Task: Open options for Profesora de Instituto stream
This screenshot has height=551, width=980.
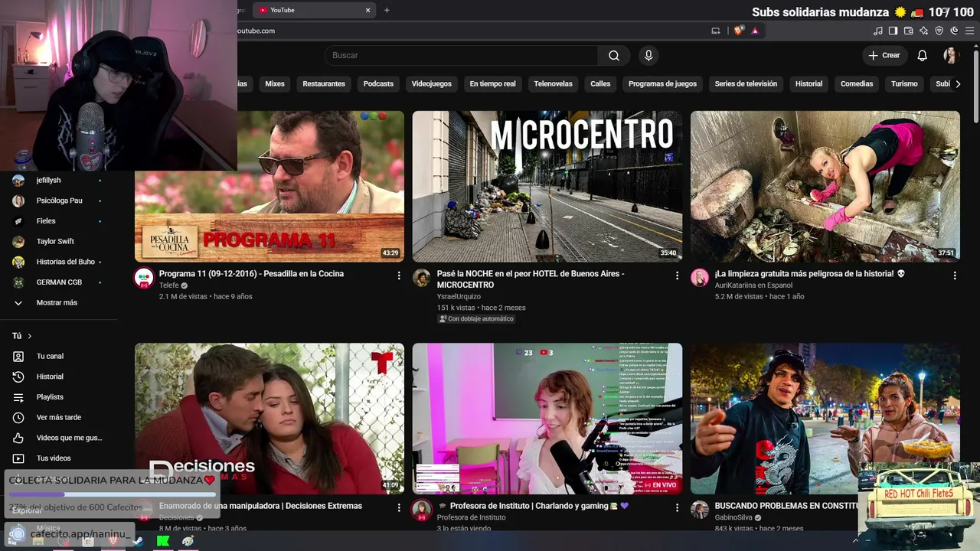Action: (x=677, y=507)
